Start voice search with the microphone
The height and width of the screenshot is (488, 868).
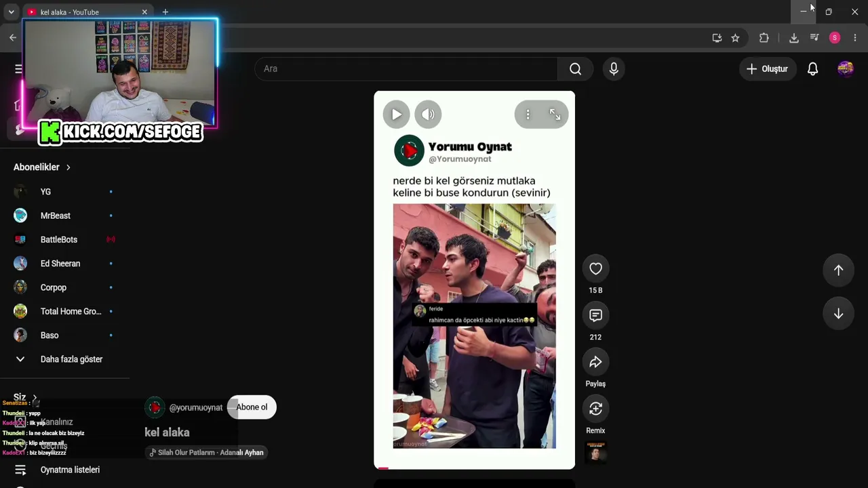[x=614, y=68]
